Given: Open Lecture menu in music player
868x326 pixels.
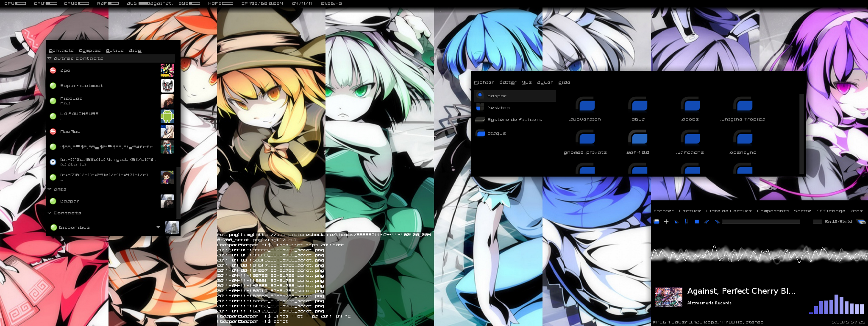Looking at the screenshot, I should click(x=690, y=211).
